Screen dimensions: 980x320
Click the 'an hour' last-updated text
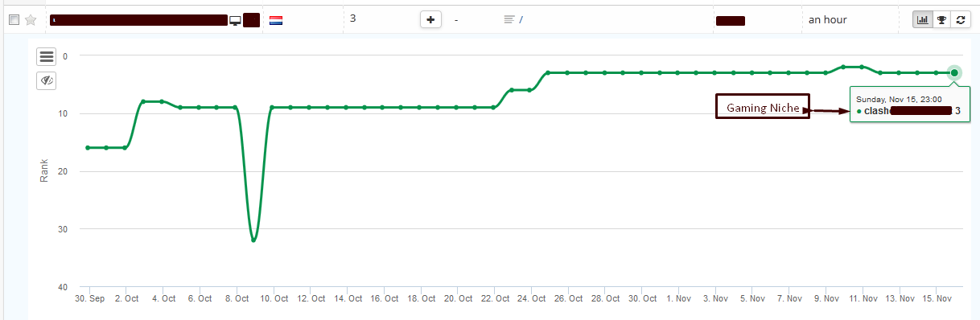tap(828, 19)
